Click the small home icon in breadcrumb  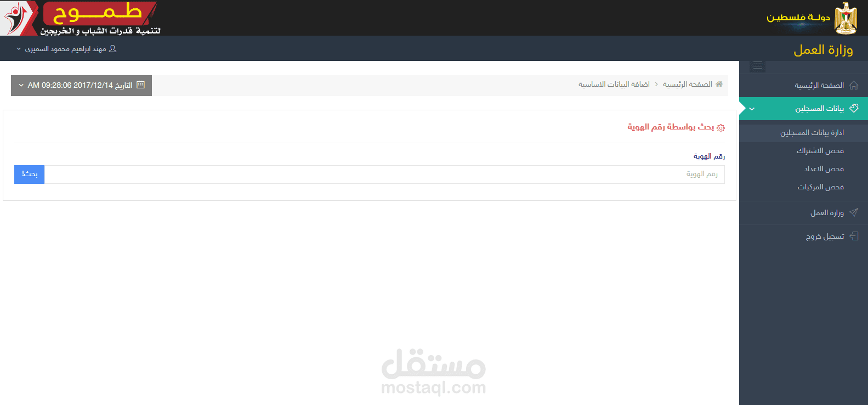pyautogui.click(x=719, y=84)
